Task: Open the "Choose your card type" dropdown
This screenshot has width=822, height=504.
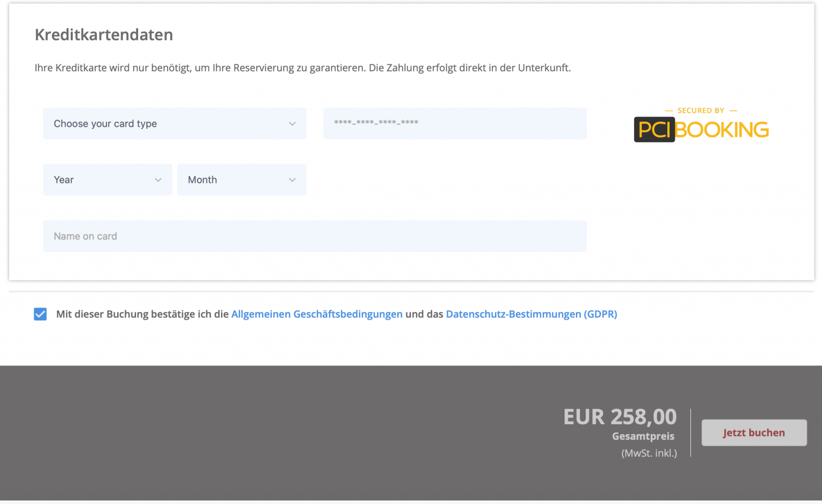Action: coord(161,124)
